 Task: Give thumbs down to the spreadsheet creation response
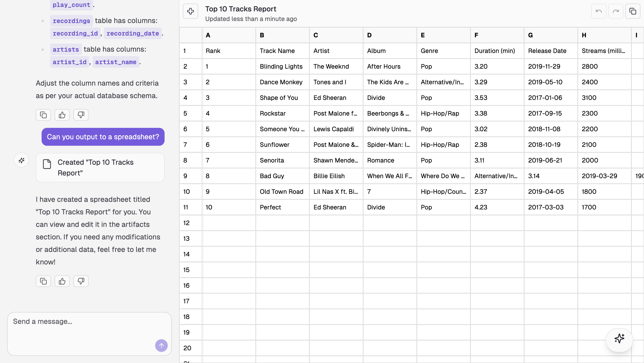pos(80,281)
